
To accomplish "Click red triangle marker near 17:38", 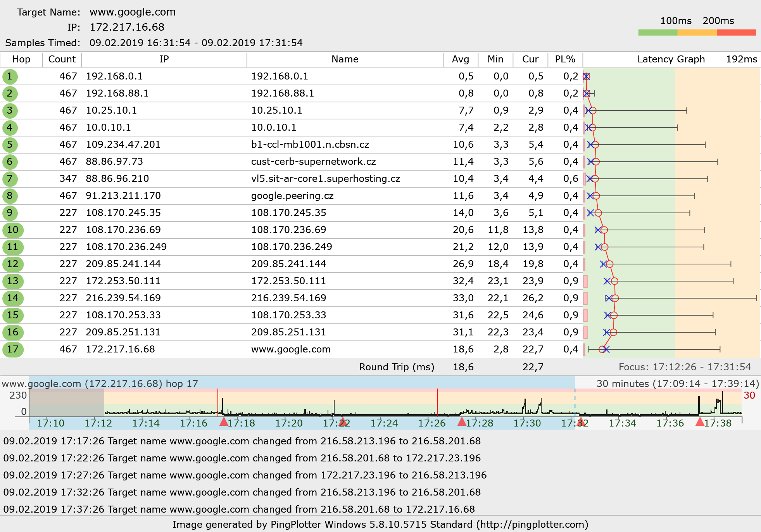I will click(700, 422).
